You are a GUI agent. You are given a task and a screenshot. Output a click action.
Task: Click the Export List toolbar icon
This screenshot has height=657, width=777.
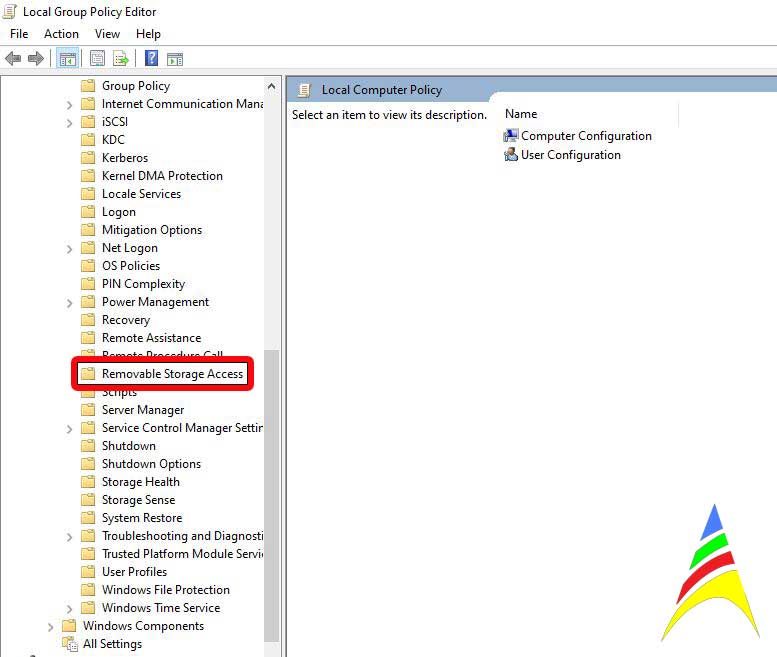(x=121, y=59)
